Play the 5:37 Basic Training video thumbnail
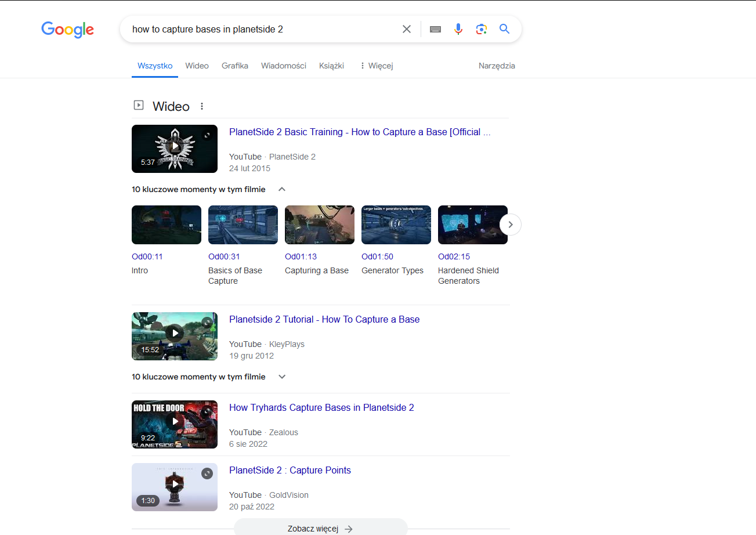Image resolution: width=756 pixels, height=535 pixels. (x=175, y=149)
